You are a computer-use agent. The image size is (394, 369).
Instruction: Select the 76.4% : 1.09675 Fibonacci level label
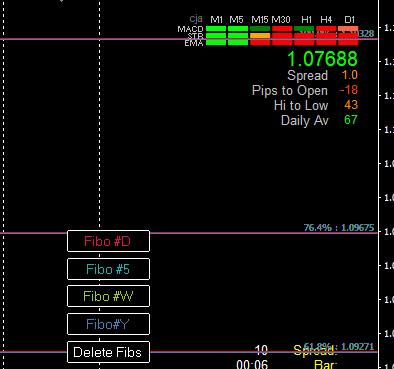339,228
